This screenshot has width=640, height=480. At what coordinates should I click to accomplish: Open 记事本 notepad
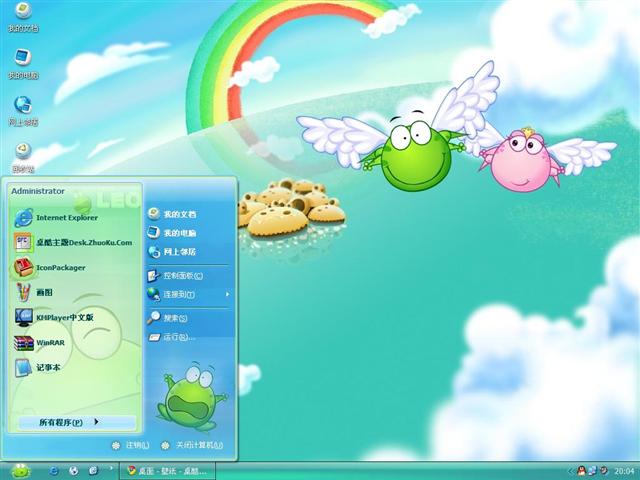[38, 367]
